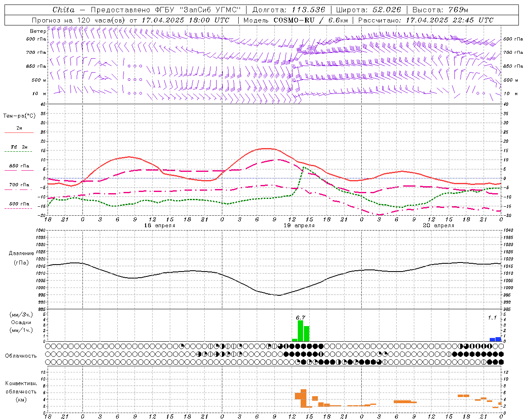Click the "Модель COSMO-RU / 6.6км" text

coord(296,20)
